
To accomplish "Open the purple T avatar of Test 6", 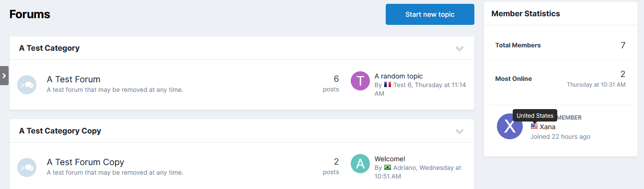I will pos(360,81).
